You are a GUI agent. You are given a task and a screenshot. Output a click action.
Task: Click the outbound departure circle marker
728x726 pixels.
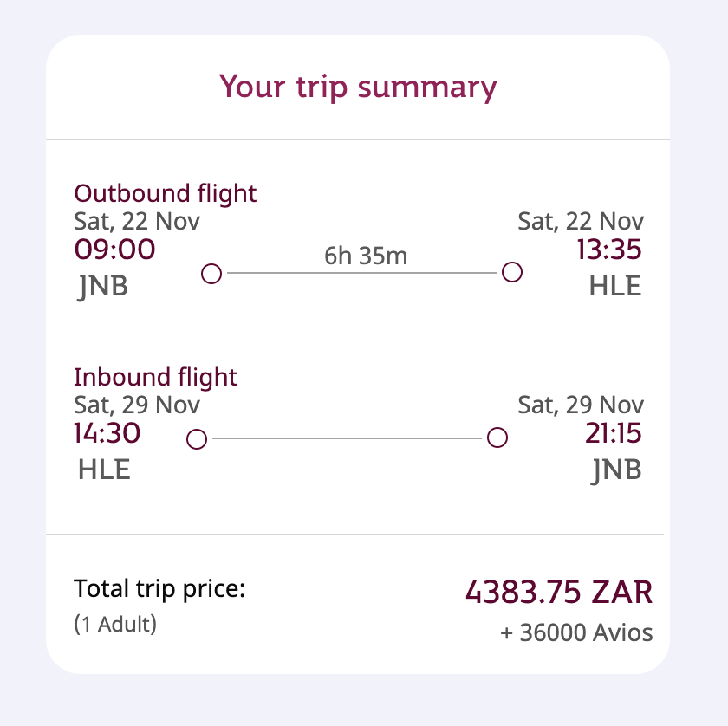tap(211, 273)
